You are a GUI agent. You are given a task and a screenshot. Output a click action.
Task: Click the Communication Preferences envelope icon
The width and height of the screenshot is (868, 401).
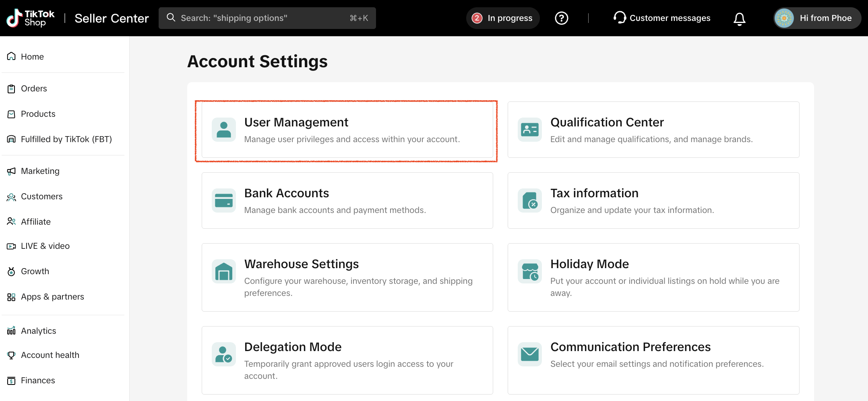pyautogui.click(x=530, y=354)
